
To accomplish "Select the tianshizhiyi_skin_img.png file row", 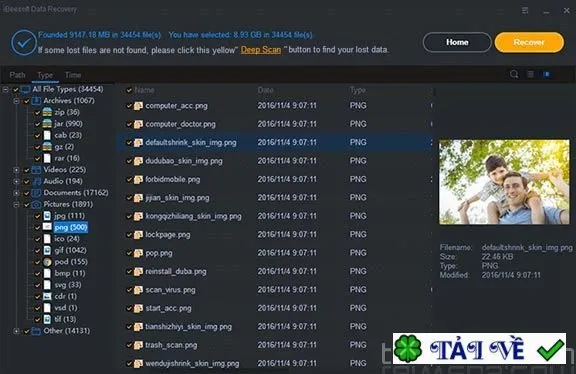I will pos(274,327).
